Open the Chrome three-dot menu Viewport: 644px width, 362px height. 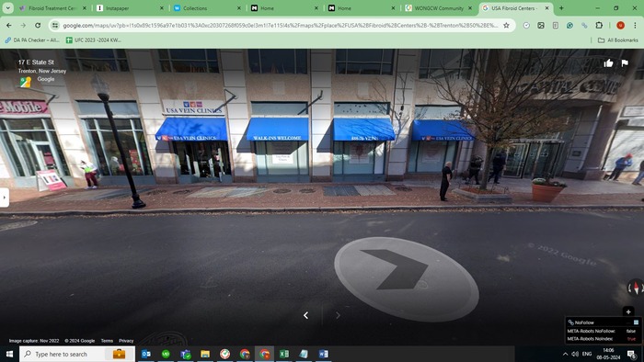(635, 26)
